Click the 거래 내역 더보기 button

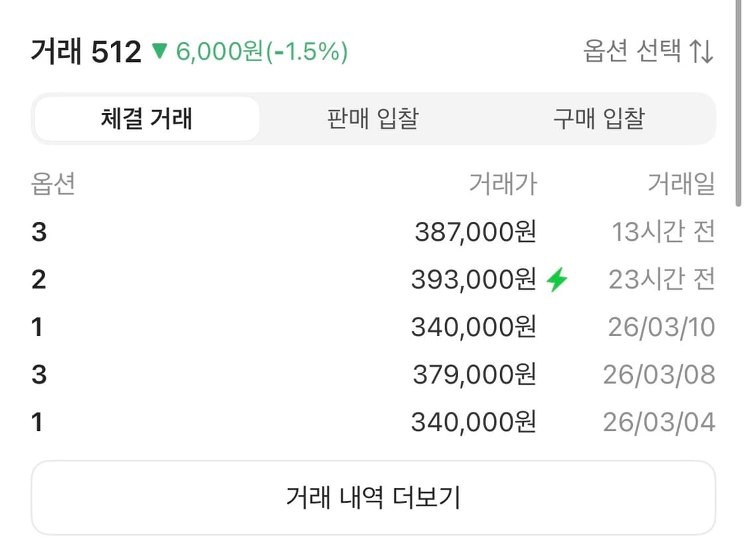[x=373, y=496]
